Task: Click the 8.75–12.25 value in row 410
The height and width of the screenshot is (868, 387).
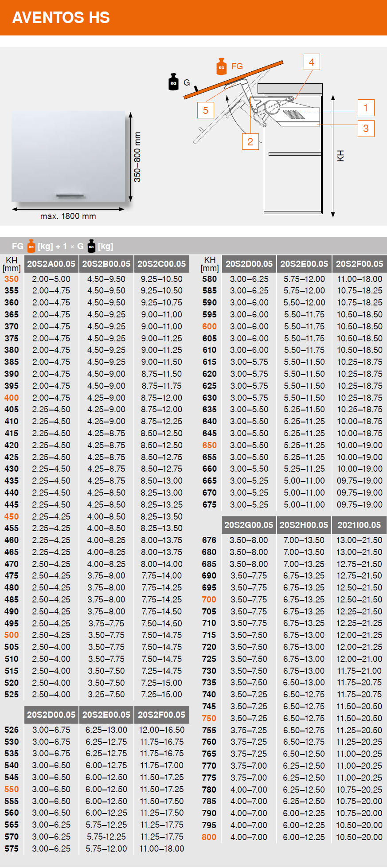Action: pos(162,421)
